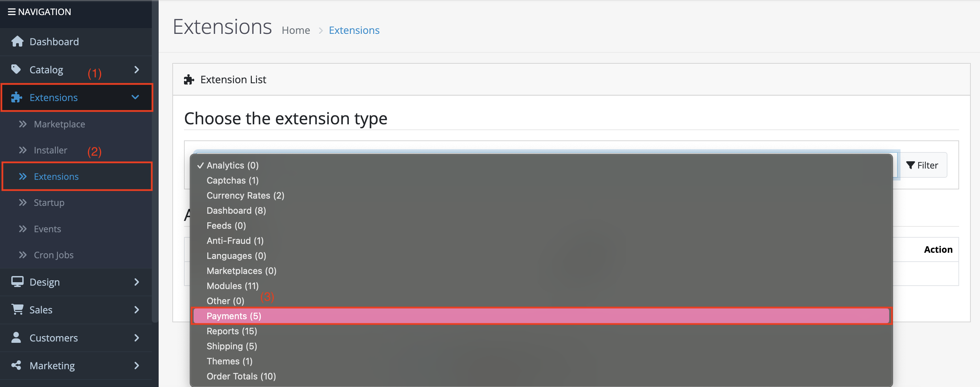Pick Shipping (5) extension type
The height and width of the screenshot is (387, 980).
[x=232, y=346]
